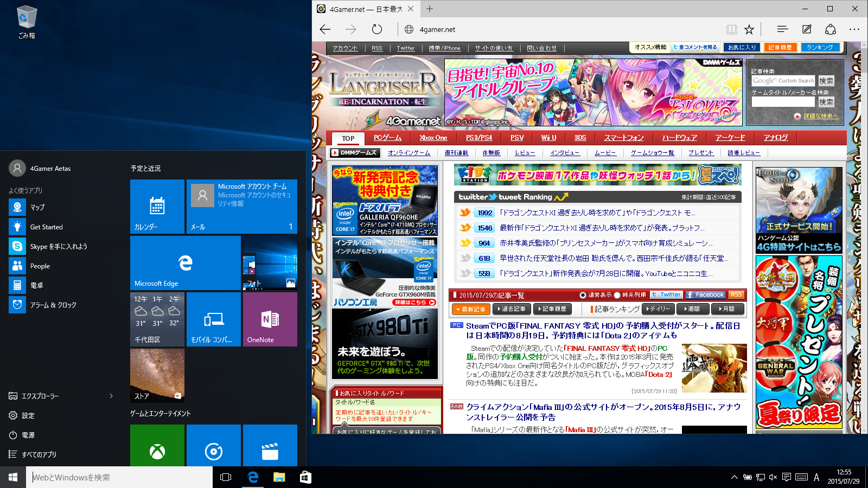Open Edge more actions (three dots) menu

854,29
